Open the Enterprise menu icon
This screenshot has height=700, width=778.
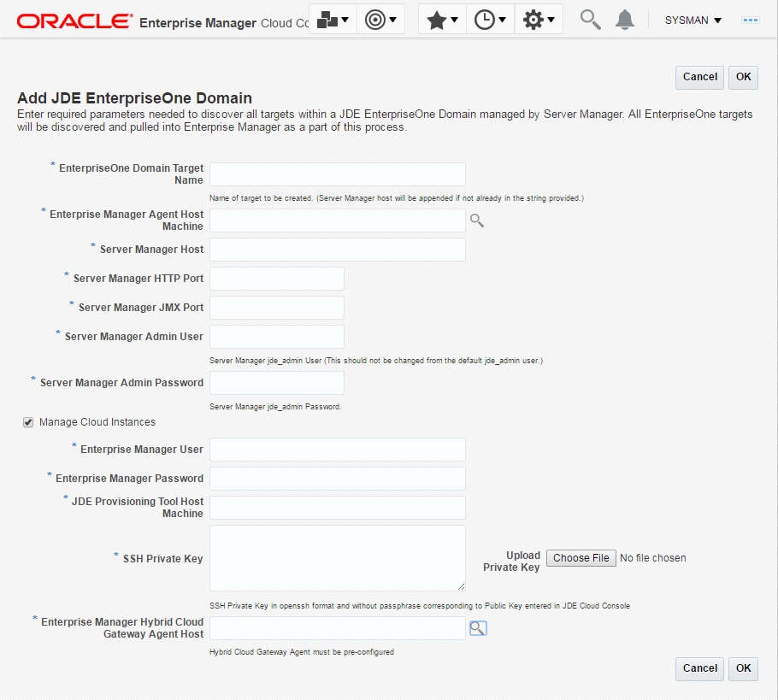coord(333,20)
